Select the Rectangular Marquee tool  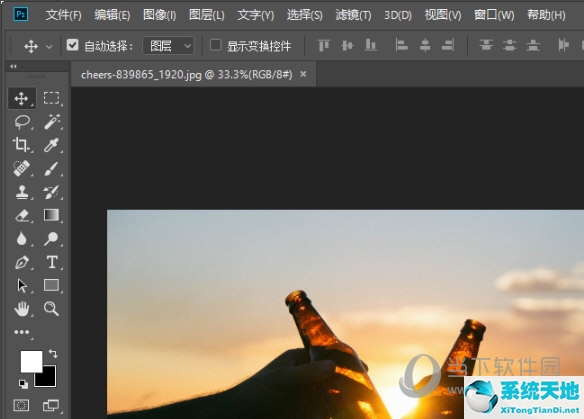[51, 98]
